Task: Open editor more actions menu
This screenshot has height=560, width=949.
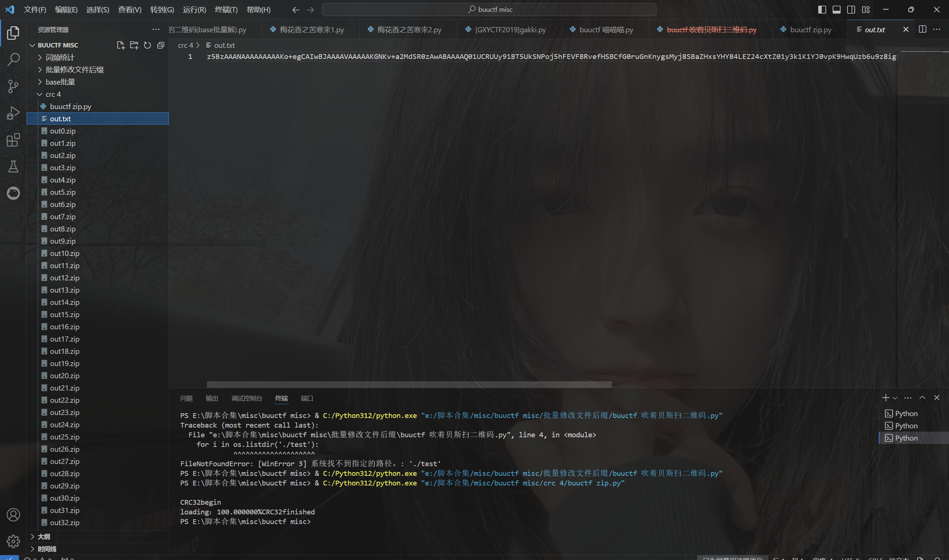Action: click(x=937, y=29)
